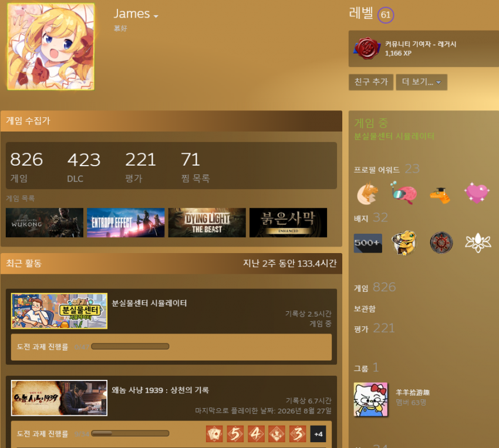Click the 게임 목록 label link
This screenshot has width=499, height=448.
click(x=21, y=198)
